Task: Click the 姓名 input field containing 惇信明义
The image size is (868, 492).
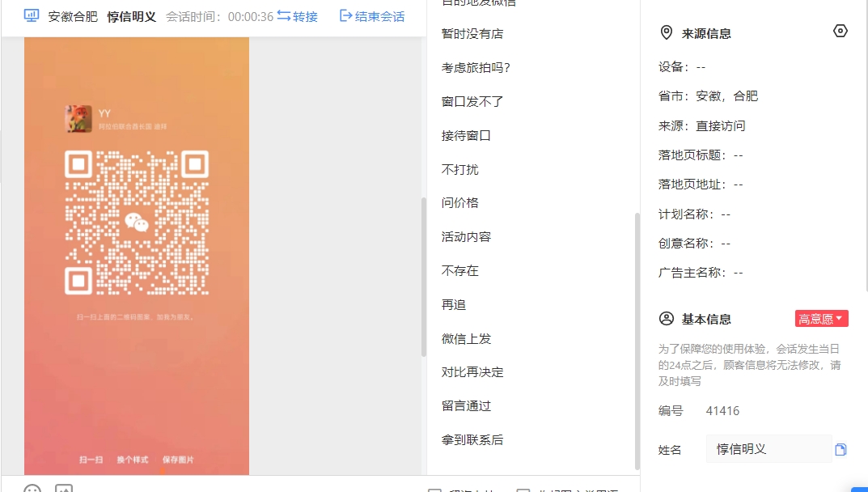Action: [x=769, y=449]
